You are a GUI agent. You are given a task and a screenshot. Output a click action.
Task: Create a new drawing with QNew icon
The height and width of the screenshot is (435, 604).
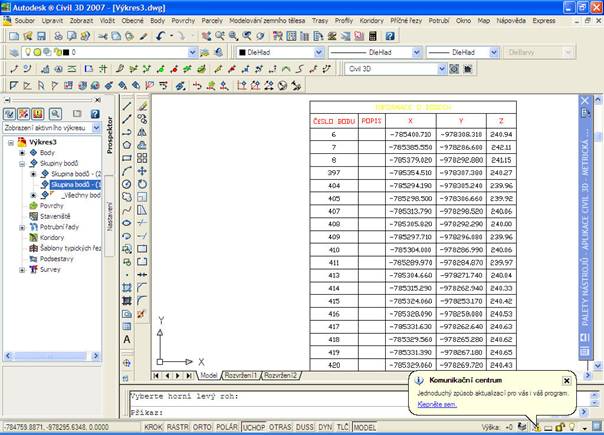pos(14,36)
